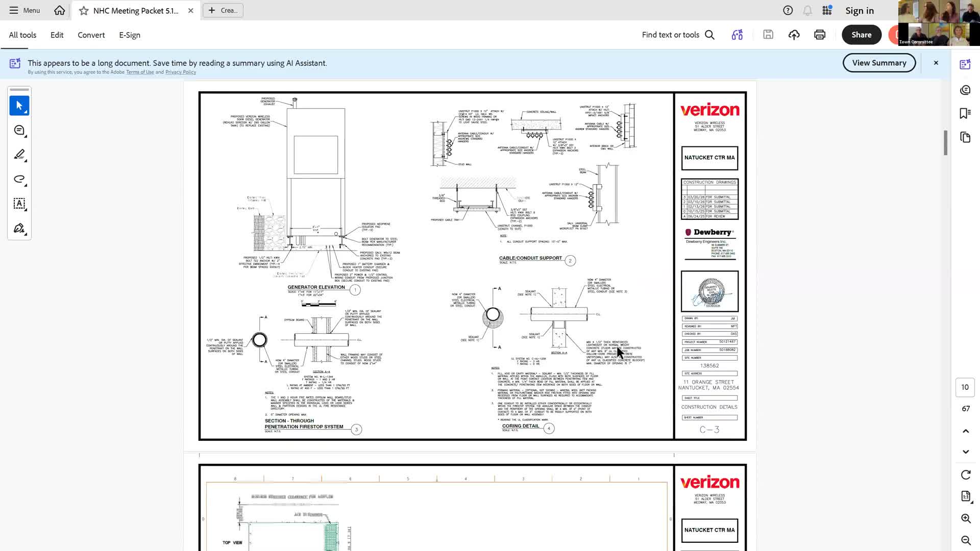This screenshot has width=980, height=551.
Task: Click the Share button
Action: [862, 35]
